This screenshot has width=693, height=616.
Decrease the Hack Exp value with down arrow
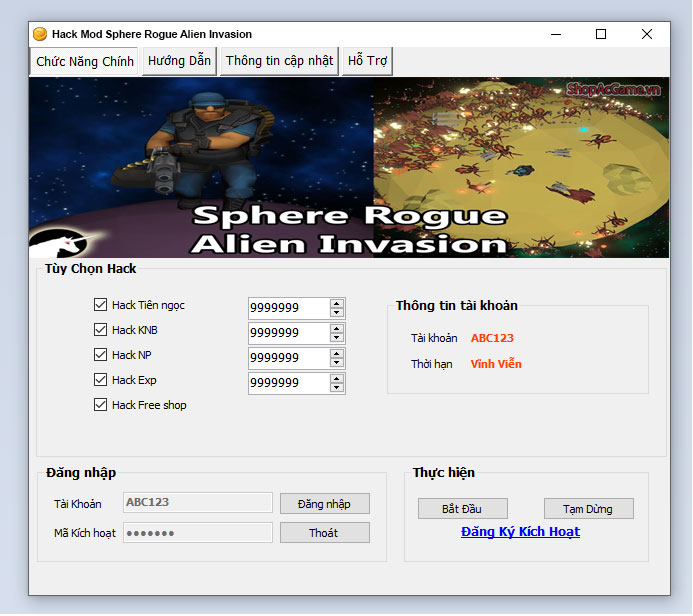(337, 388)
